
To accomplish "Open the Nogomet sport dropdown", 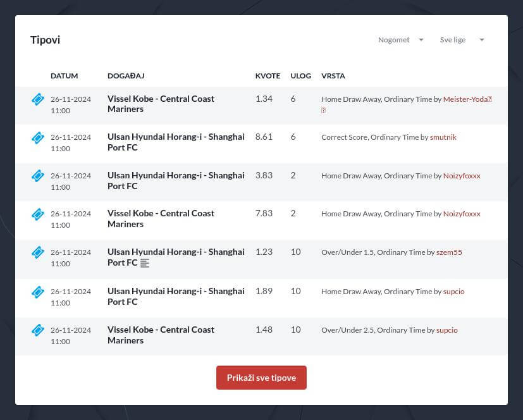I will (400, 40).
